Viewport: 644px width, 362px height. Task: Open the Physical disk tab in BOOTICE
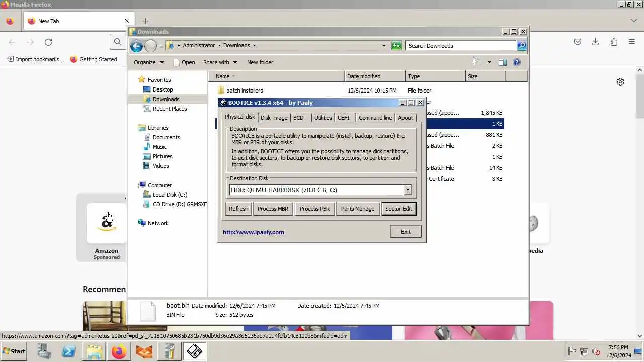[x=239, y=117]
